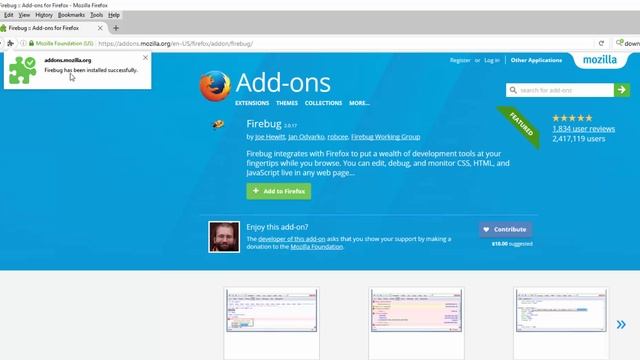Viewport: 640px width, 360px height.
Task: Click the Firefox logo icon
Action: point(215,86)
